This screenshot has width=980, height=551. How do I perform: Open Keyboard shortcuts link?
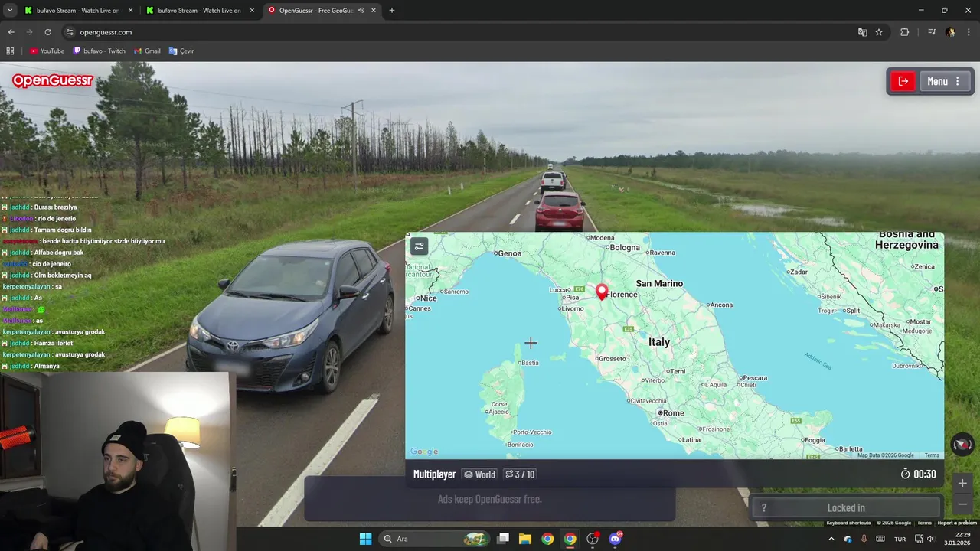849,523
